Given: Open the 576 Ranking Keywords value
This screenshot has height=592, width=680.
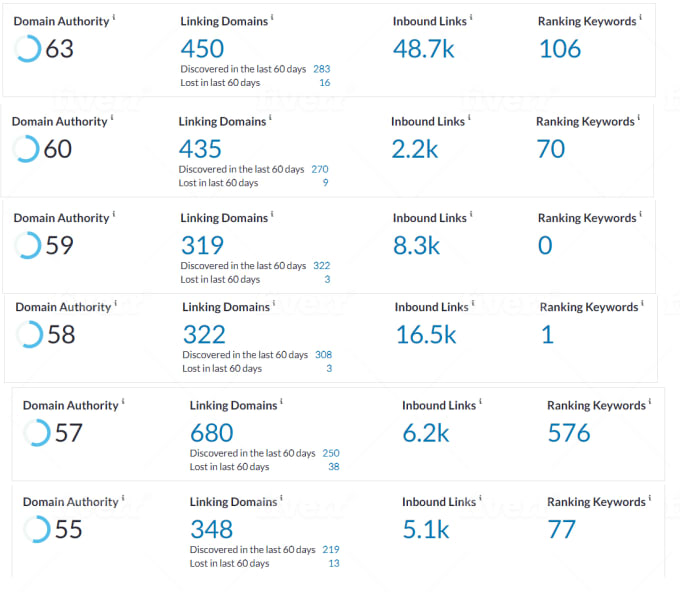Looking at the screenshot, I should click(569, 433).
